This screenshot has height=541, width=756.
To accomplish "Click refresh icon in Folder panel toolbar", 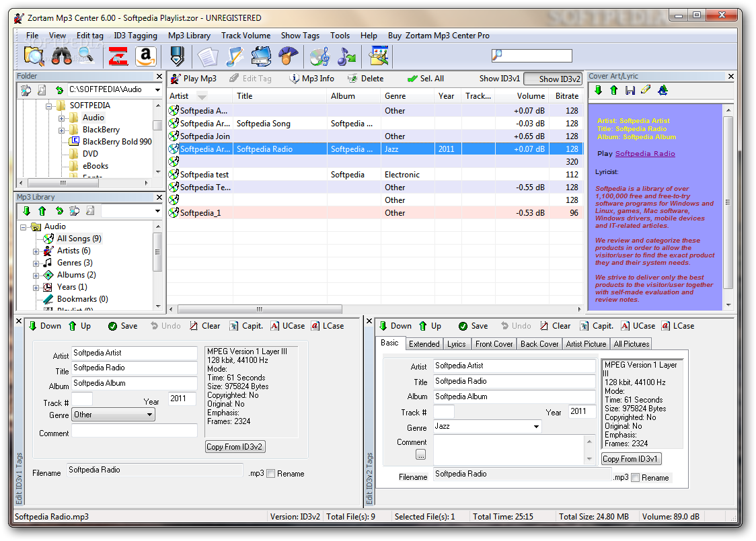I will pyautogui.click(x=59, y=89).
